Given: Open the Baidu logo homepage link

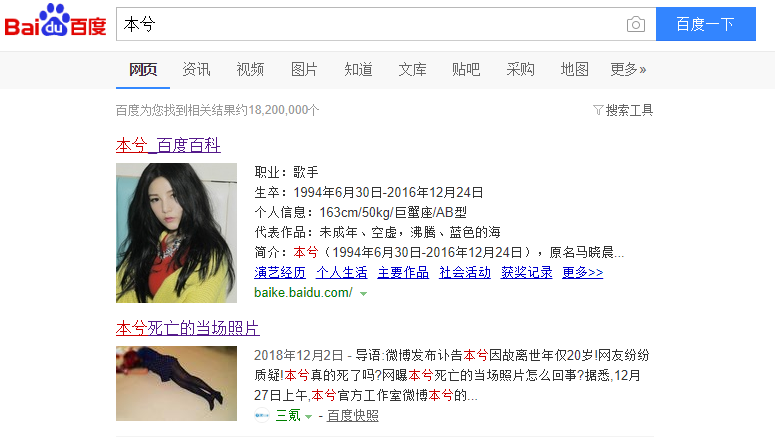Looking at the screenshot, I should pyautogui.click(x=55, y=21).
